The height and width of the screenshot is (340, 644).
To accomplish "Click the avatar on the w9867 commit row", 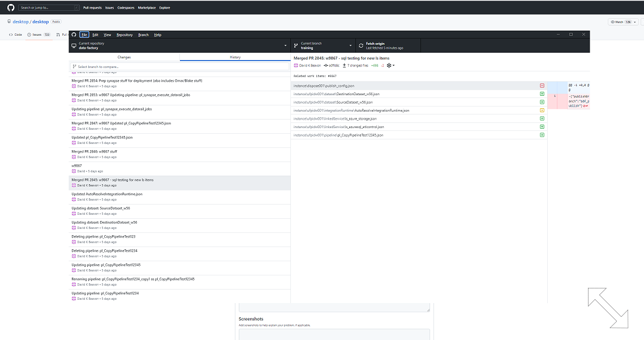I will coord(74,171).
